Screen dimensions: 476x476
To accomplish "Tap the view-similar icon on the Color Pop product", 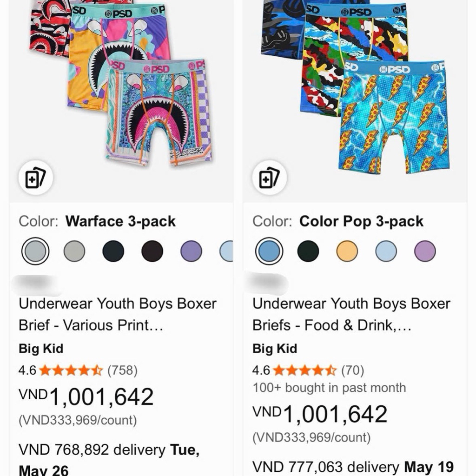I will click(269, 178).
